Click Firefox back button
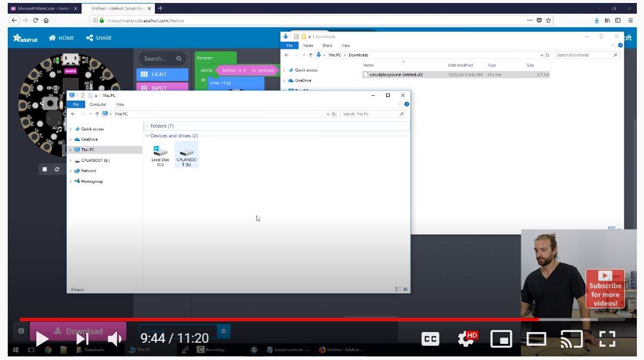The height and width of the screenshot is (360, 644). [14, 20]
